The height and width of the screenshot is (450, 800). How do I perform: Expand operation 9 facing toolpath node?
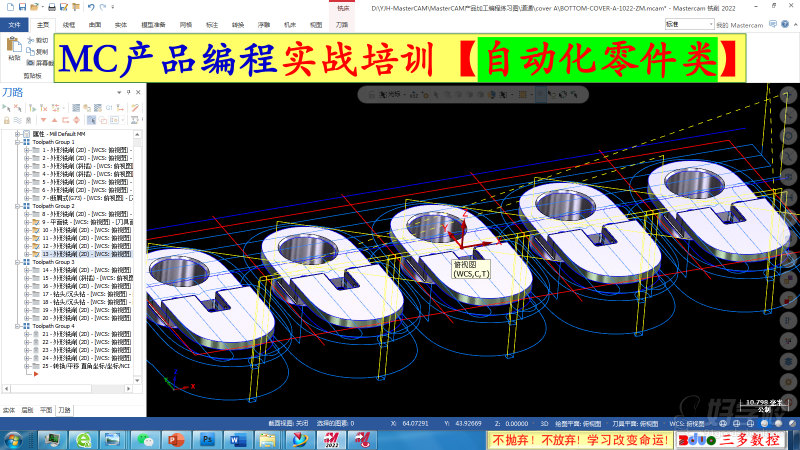tap(26, 222)
